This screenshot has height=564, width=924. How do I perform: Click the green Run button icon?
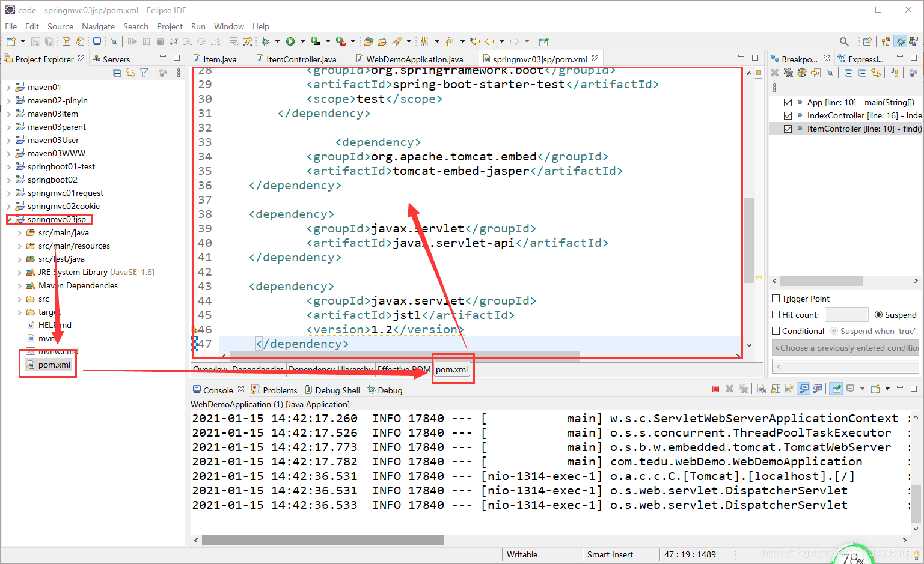(290, 41)
